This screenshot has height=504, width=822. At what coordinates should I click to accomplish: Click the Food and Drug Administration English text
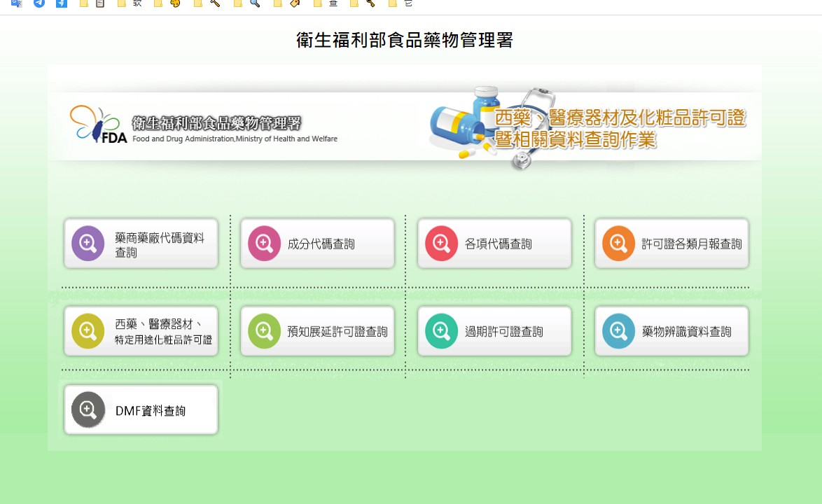point(235,139)
